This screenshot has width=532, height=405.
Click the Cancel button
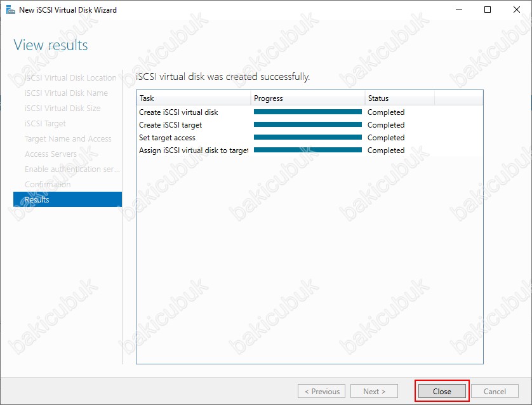coord(495,391)
